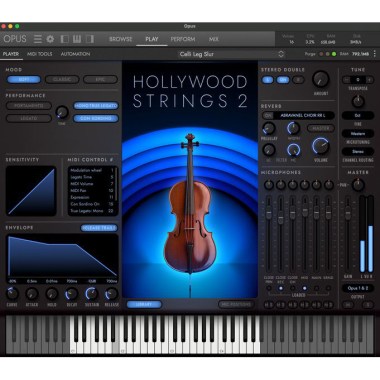Switch to the Browse tab
The image size is (380, 380).
[120, 39]
